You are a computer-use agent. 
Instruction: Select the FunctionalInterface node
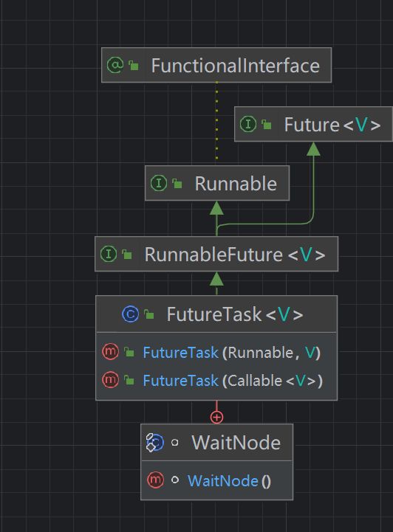click(216, 65)
